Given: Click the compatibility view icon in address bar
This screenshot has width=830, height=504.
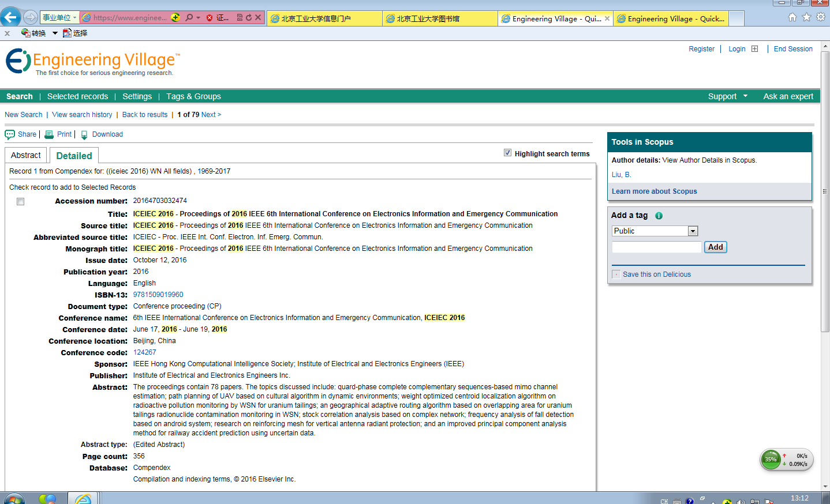Looking at the screenshot, I should point(240,17).
